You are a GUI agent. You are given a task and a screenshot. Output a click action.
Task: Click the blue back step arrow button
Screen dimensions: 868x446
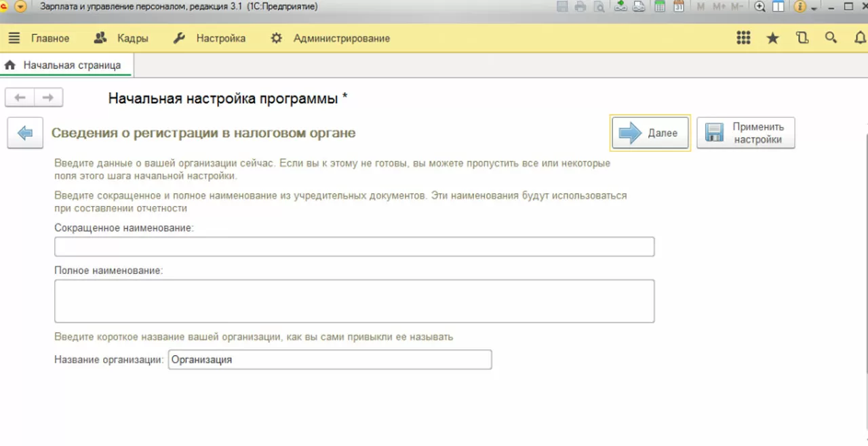[26, 133]
